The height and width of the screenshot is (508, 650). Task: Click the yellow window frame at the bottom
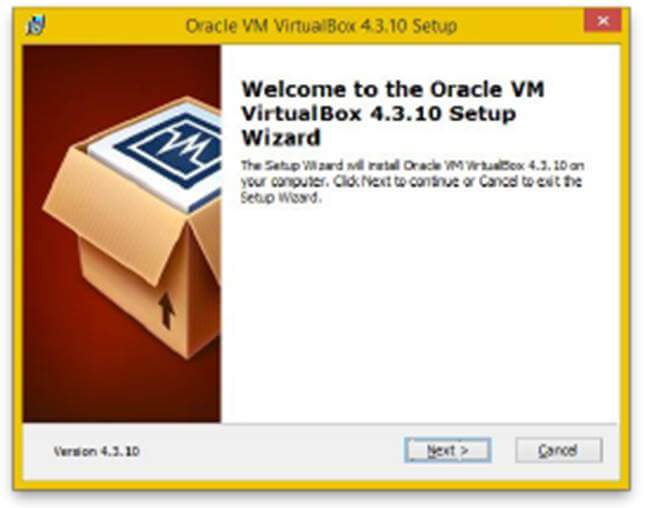[x=321, y=484]
